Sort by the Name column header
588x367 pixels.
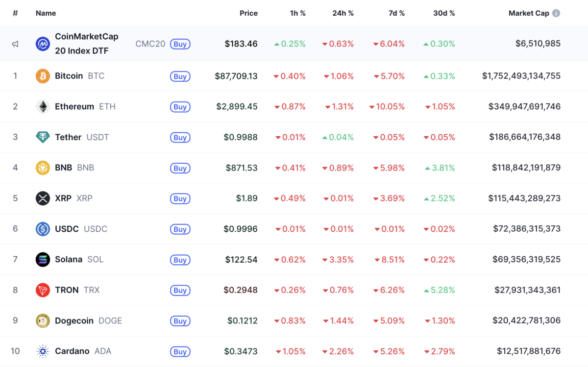46,13
